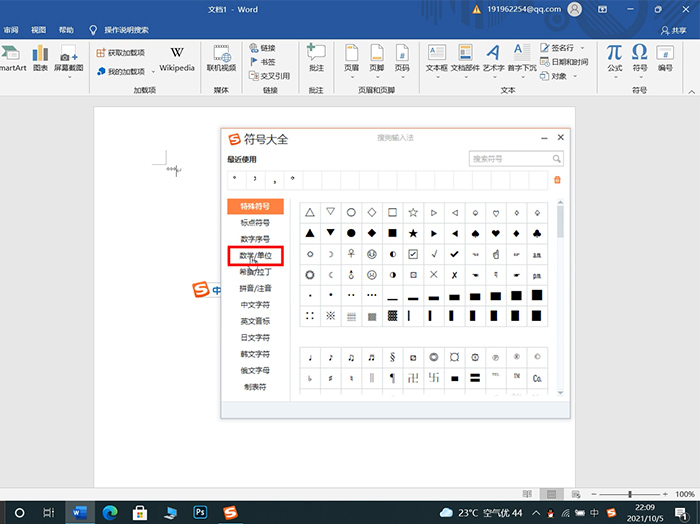Select the 中文字符 category
Viewport: 700px width, 524px height.
point(255,305)
